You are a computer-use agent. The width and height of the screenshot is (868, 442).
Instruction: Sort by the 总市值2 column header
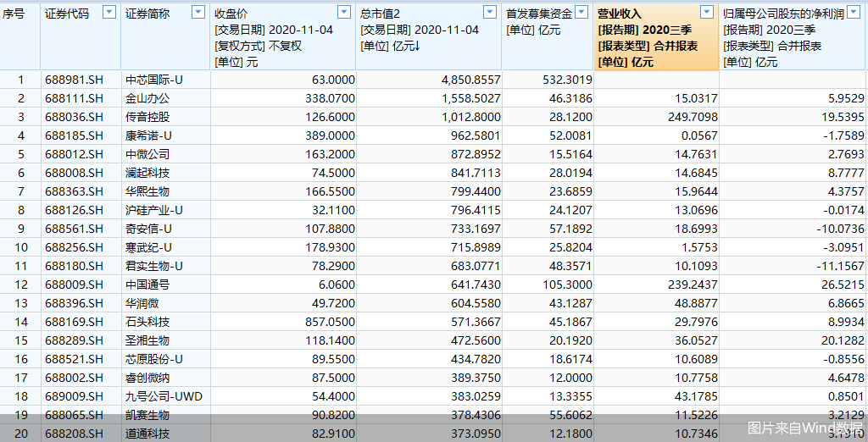click(428, 36)
